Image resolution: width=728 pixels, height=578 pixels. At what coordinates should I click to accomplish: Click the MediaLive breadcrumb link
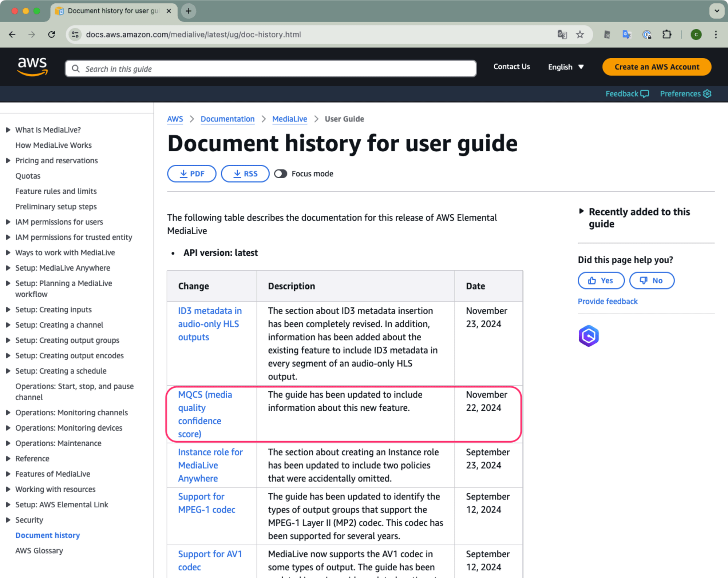pyautogui.click(x=290, y=119)
